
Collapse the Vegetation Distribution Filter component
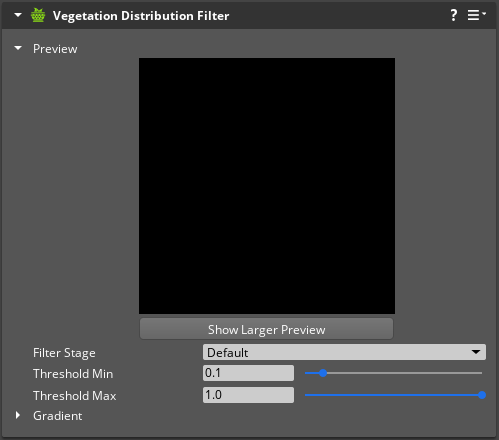(x=18, y=15)
